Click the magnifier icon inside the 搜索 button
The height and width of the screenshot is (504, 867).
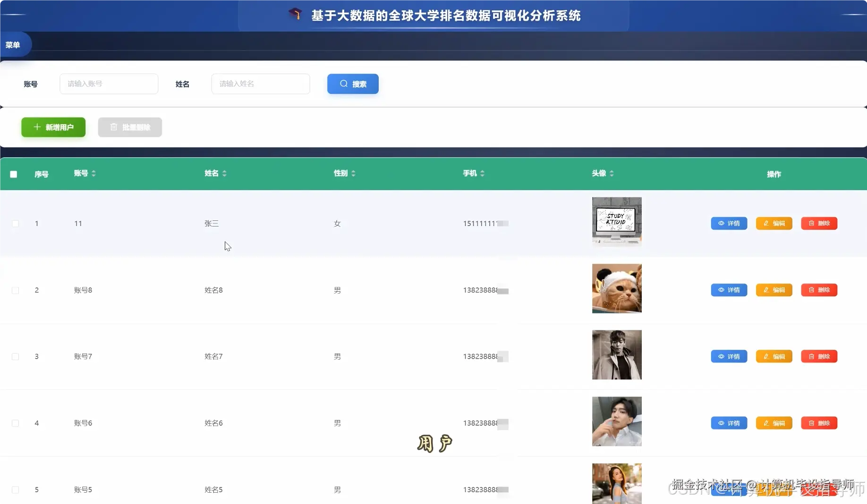[344, 84]
